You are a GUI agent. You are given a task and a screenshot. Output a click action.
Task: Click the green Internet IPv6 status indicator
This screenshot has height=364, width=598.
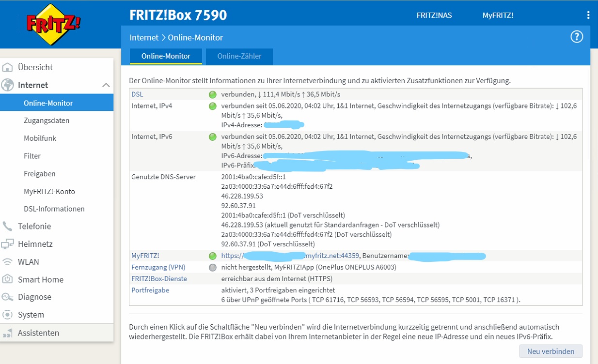point(212,137)
